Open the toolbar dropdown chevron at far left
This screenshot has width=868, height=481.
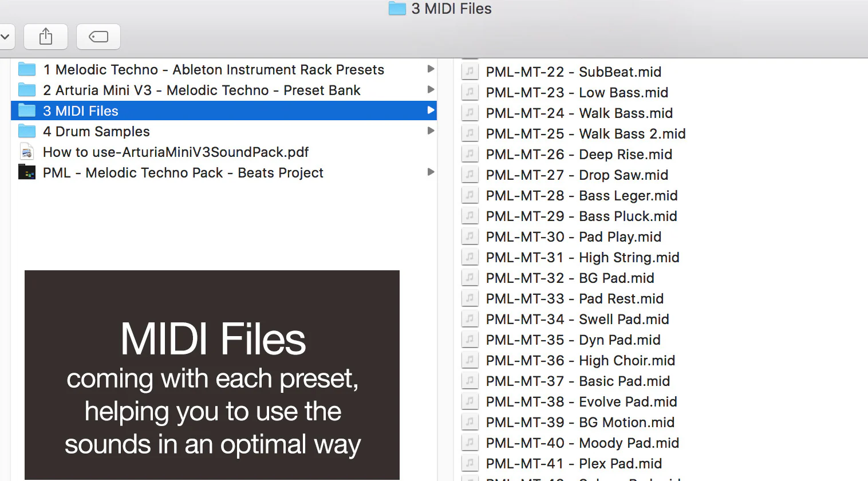point(5,37)
